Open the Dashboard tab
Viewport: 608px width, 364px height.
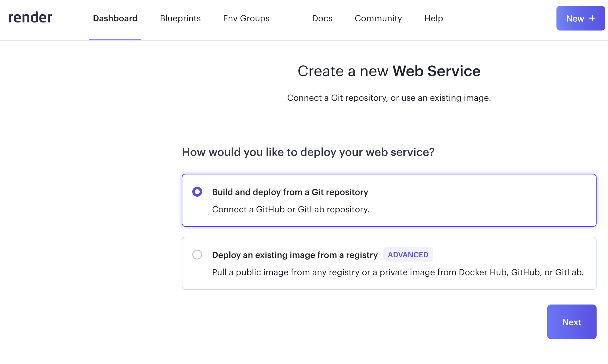pos(115,18)
